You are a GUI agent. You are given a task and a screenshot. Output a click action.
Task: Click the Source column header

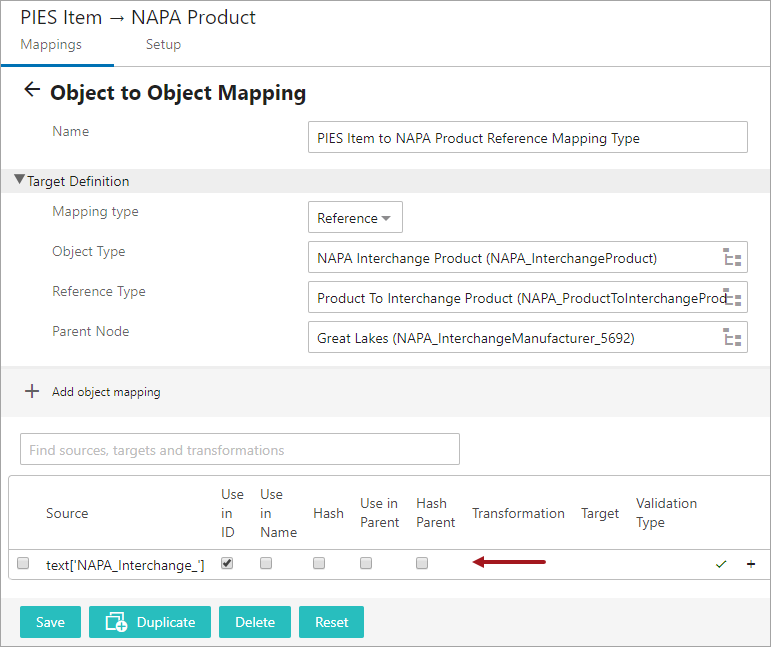[67, 513]
